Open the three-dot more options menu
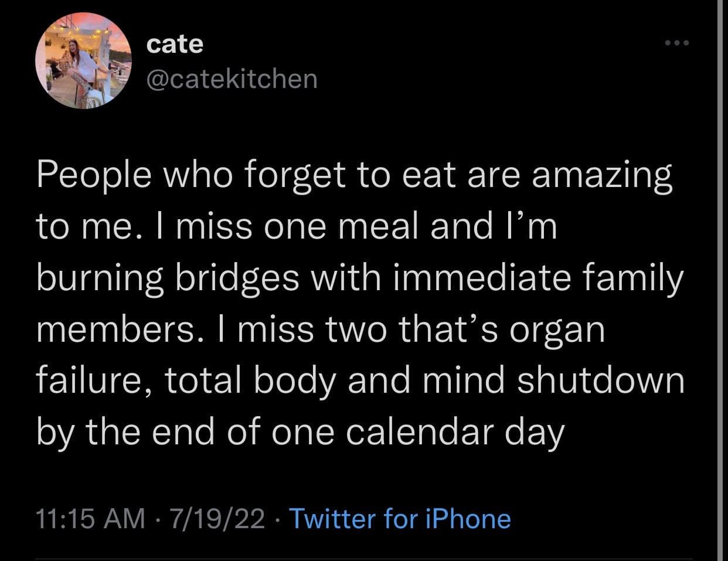The height and width of the screenshot is (561, 728). [x=678, y=43]
